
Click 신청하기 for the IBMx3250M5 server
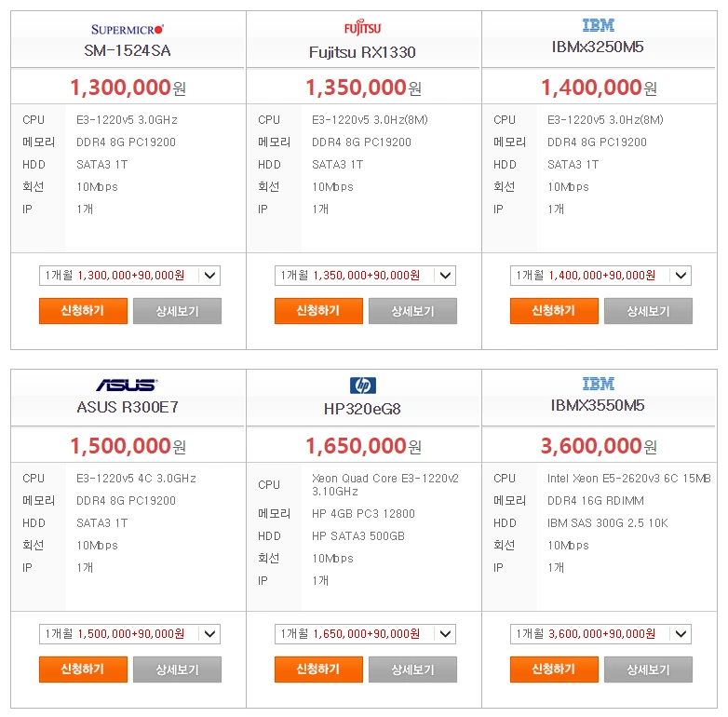554,311
